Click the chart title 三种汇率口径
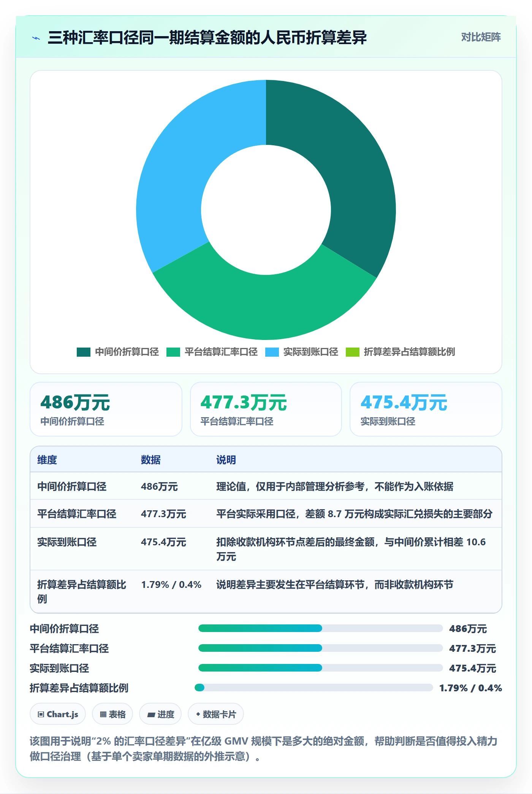 [x=207, y=38]
